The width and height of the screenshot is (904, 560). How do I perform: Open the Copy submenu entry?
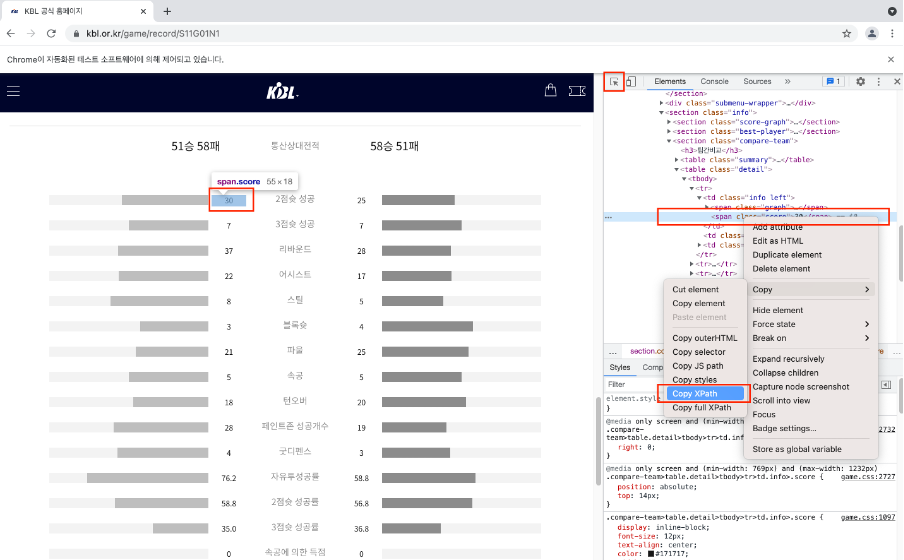(x=811, y=290)
